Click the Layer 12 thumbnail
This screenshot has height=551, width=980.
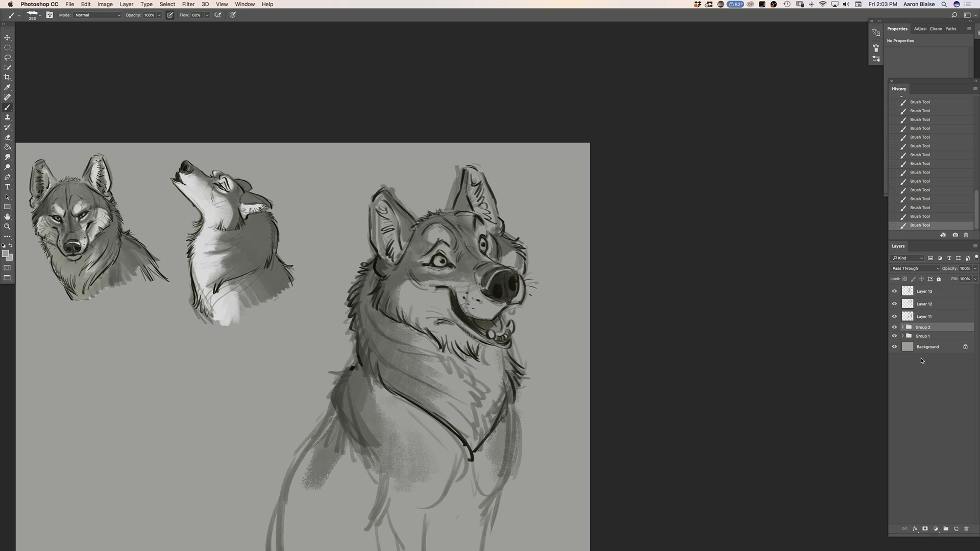coord(908,304)
